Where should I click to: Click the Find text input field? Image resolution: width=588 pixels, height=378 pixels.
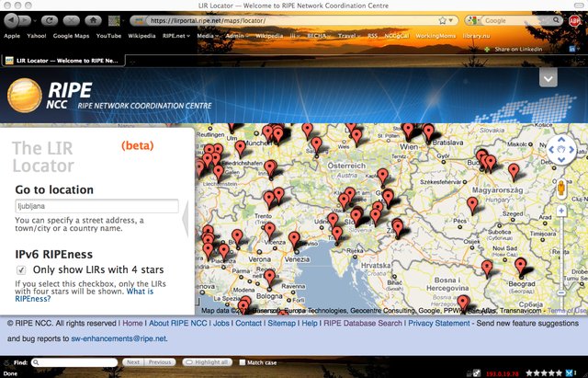(x=74, y=362)
